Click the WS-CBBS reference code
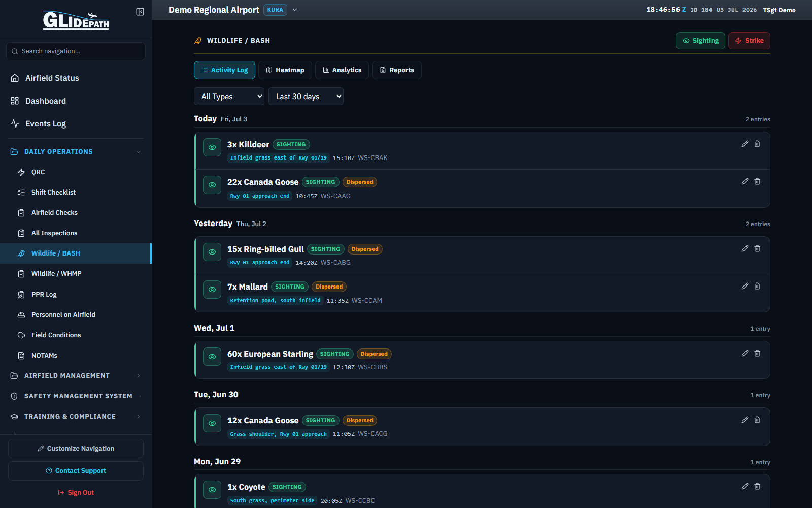The height and width of the screenshot is (508, 812). 373,367
